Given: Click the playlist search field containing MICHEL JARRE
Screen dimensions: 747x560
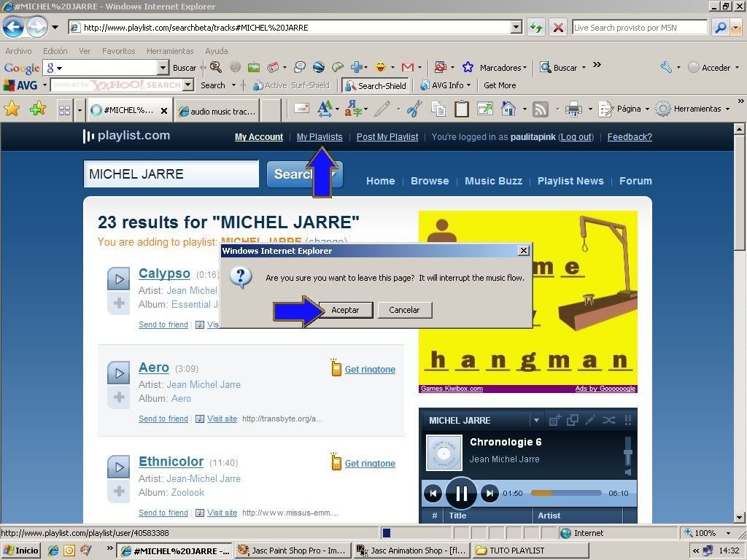Looking at the screenshot, I should (171, 174).
